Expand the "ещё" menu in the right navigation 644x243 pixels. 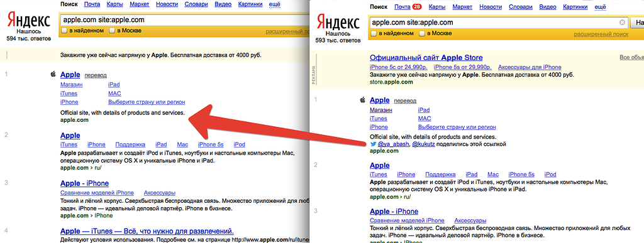coord(601,7)
